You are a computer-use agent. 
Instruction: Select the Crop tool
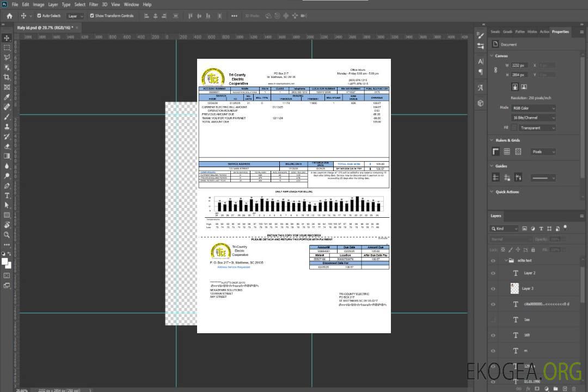[x=7, y=77]
